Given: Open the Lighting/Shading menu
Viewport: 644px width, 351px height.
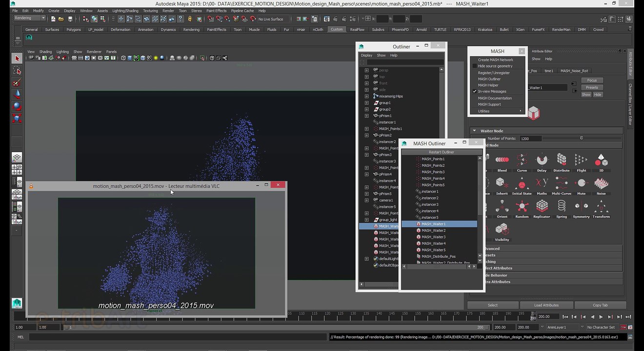Looking at the screenshot, I should pos(125,11).
